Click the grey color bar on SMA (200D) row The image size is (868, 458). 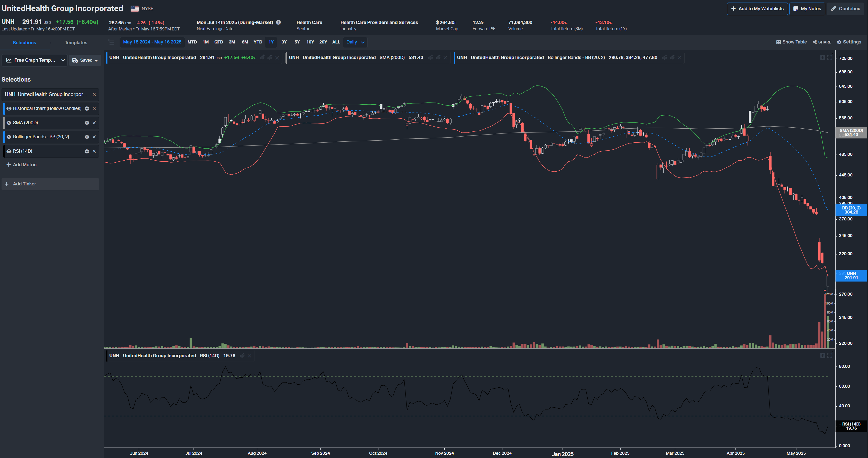click(4, 123)
